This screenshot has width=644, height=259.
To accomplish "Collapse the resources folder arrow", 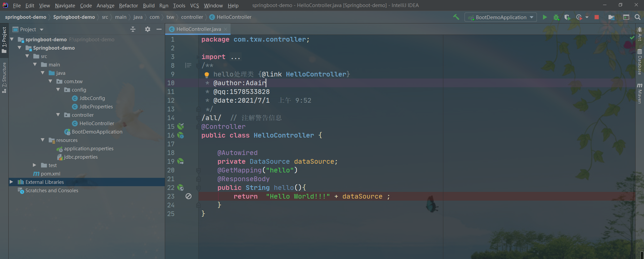I will [43, 140].
